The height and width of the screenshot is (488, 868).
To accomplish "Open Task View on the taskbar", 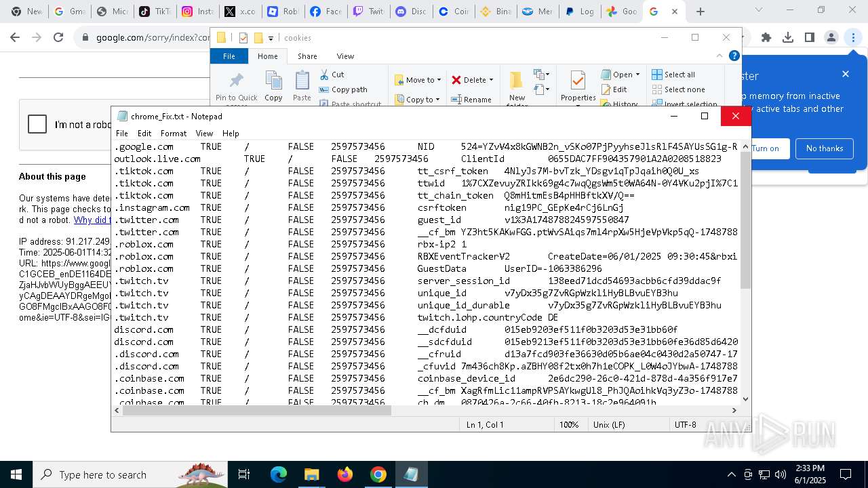I will [244, 474].
